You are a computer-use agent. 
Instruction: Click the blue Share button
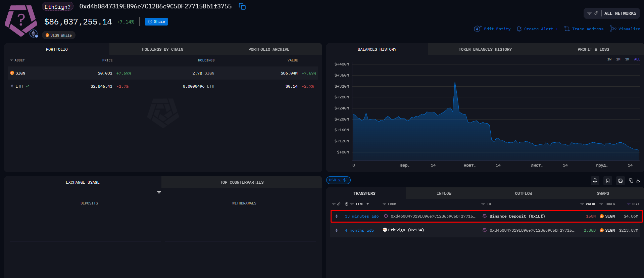(156, 22)
